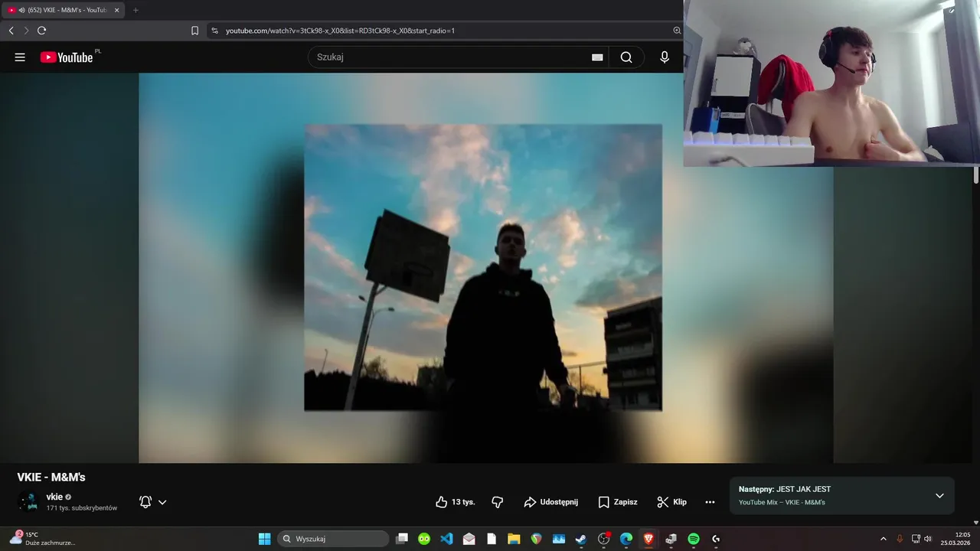The width and height of the screenshot is (980, 551).
Task: Switch to Brave browser on taskbar
Action: point(648,539)
